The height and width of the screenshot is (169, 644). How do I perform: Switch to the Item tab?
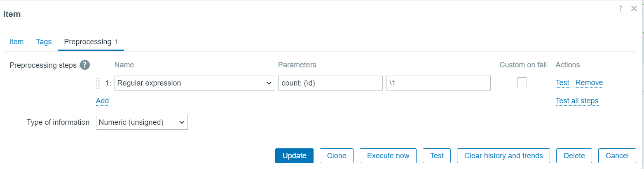point(16,42)
